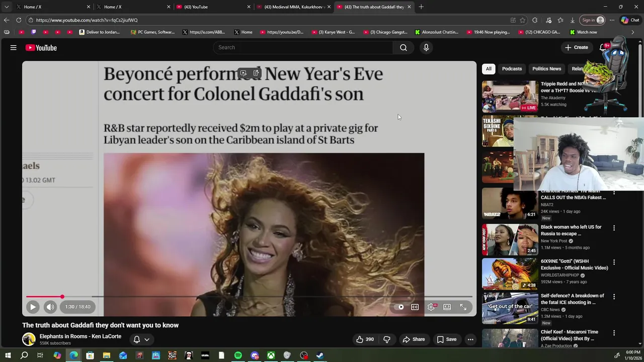Open browser downloads arrow icon
This screenshot has height=362, width=644.
point(573,20)
